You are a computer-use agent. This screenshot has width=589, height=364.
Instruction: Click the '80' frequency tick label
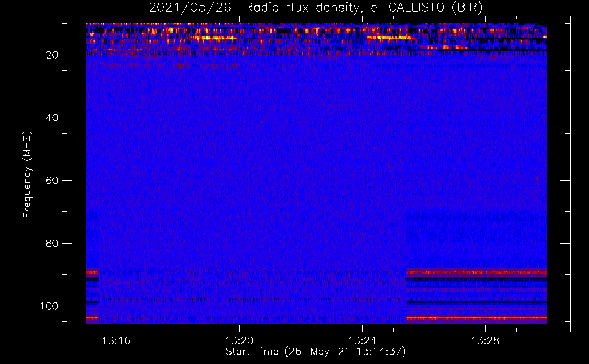tap(52, 243)
